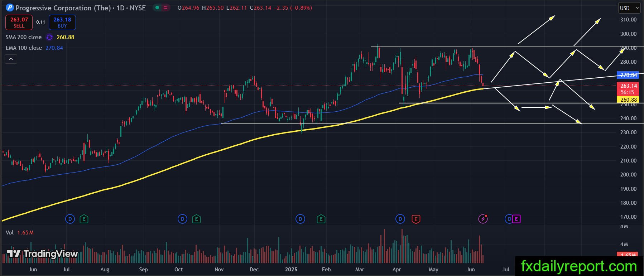Open the Progressive Corporation symbol title
Viewport: 644px width, 276px height.
click(81, 8)
